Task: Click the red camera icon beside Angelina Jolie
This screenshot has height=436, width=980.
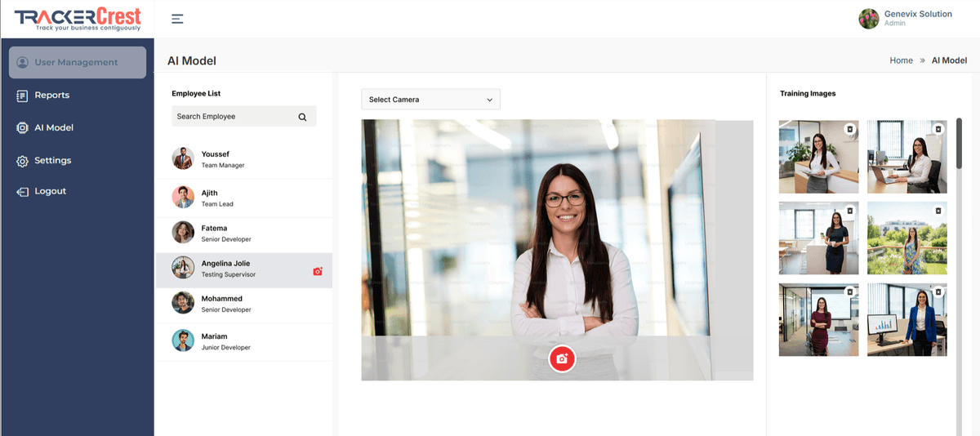Action: [x=318, y=271]
